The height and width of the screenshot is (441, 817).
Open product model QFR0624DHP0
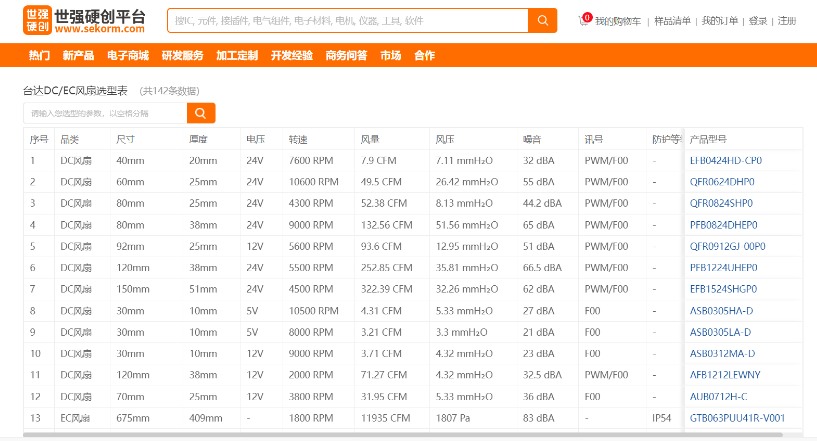pos(723,182)
